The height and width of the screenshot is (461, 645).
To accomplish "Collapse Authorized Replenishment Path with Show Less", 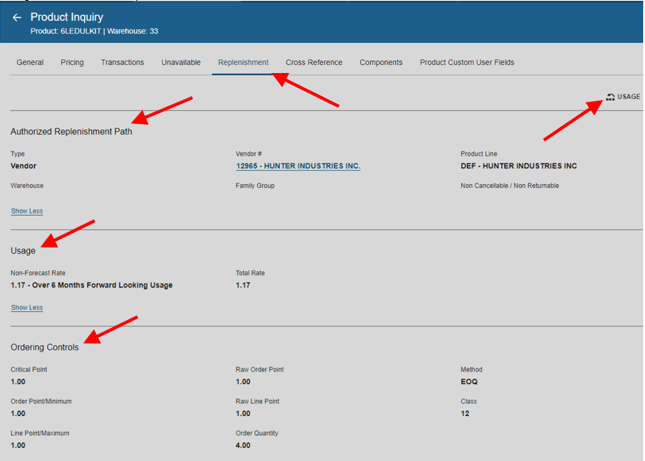I will tap(27, 211).
